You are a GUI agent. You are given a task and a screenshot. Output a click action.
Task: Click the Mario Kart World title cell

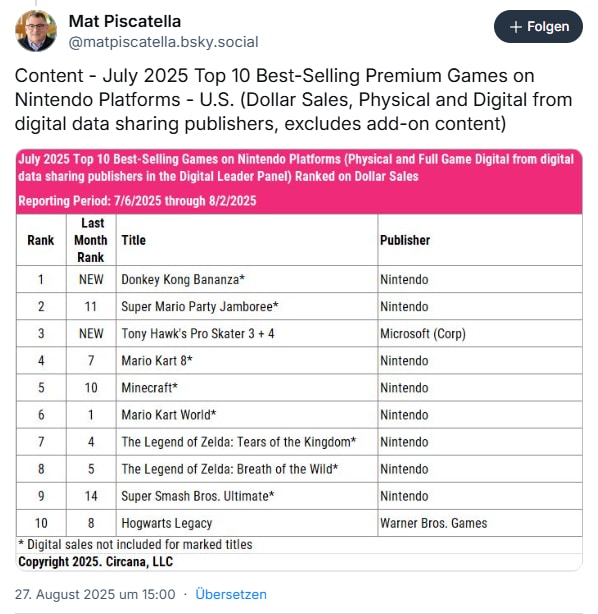click(x=247, y=415)
